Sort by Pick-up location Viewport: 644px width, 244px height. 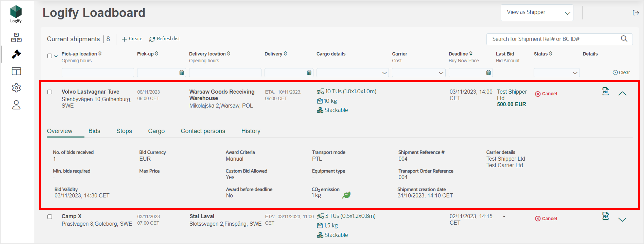pyautogui.click(x=100, y=54)
